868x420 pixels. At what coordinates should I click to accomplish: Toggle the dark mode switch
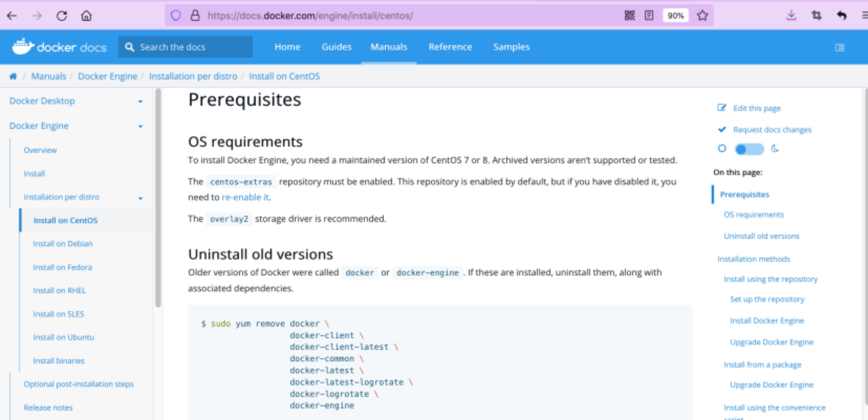click(x=749, y=149)
